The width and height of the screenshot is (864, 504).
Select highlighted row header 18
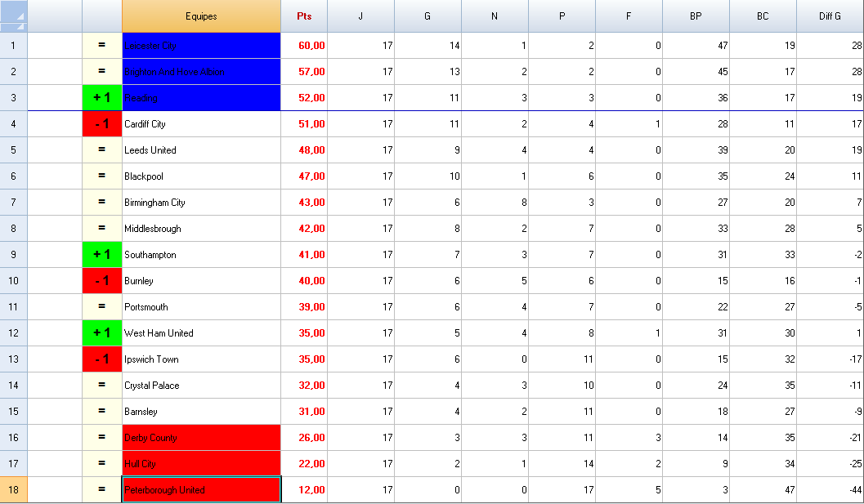[13, 489]
